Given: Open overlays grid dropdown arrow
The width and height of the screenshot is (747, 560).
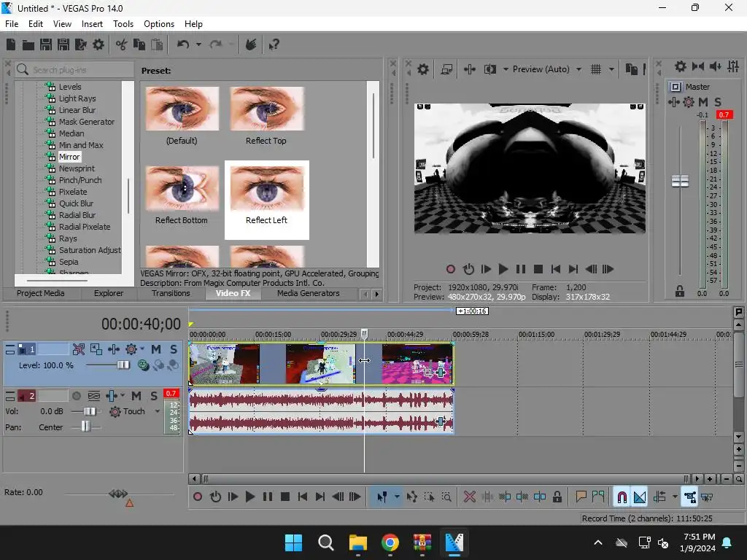Looking at the screenshot, I should pos(611,69).
